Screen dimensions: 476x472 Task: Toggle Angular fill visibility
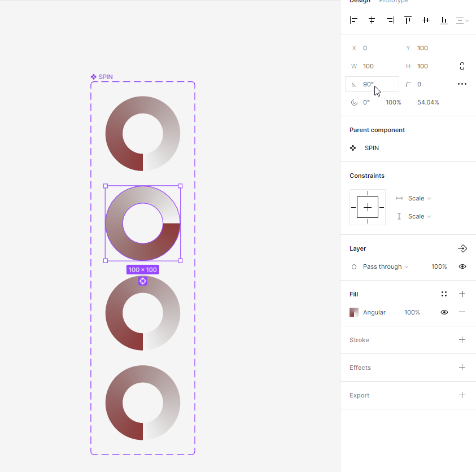[444, 312]
